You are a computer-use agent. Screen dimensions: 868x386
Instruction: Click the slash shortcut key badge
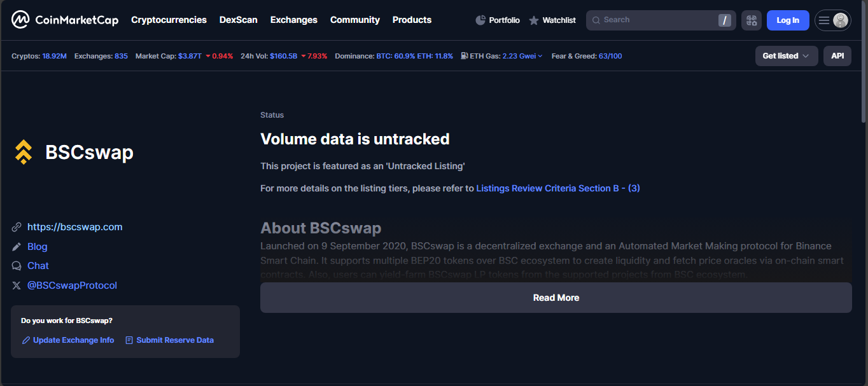[x=724, y=20]
